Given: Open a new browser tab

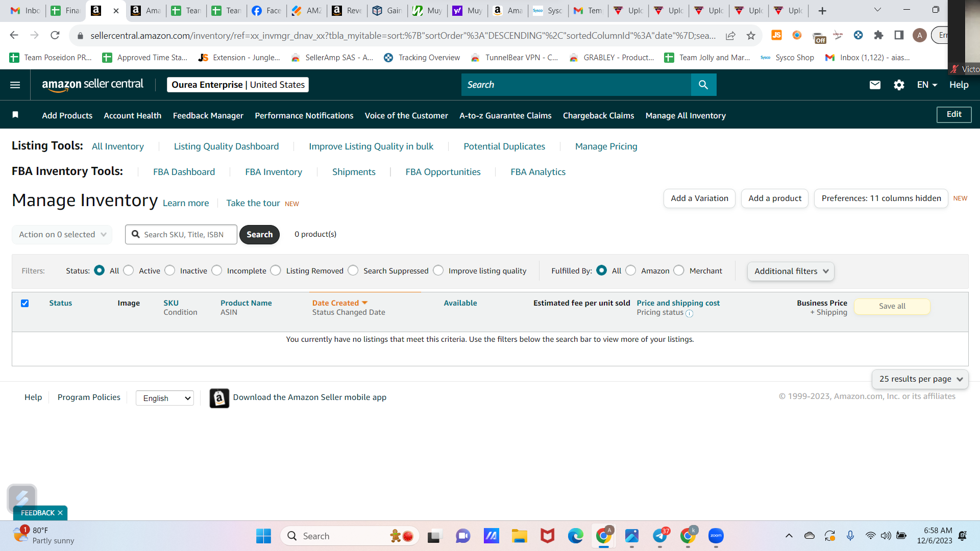Looking at the screenshot, I should coord(822,11).
